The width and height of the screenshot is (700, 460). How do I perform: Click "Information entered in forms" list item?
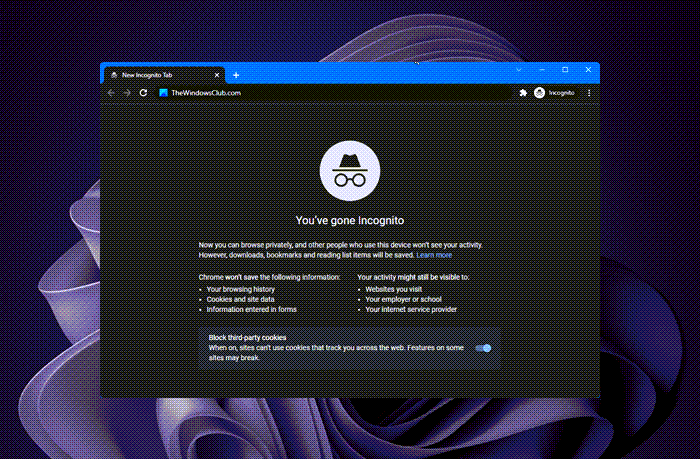tap(251, 309)
